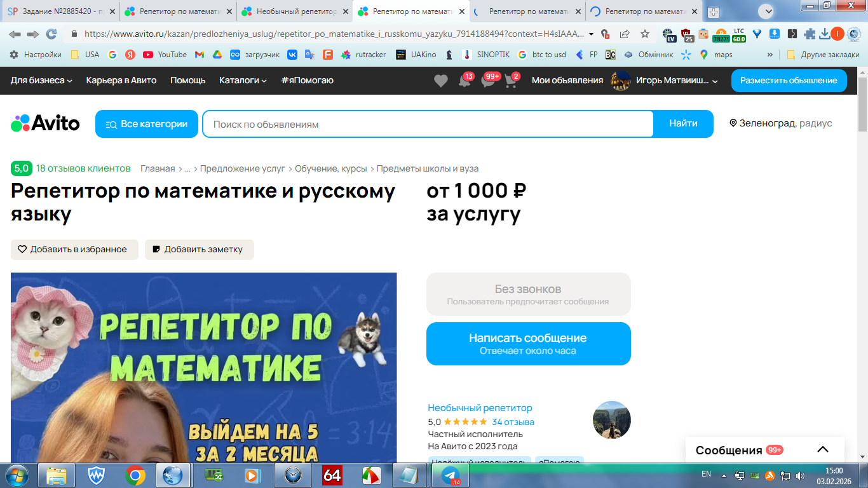Open the Обучение, курсы breadcrumb
The width and height of the screenshot is (868, 488).
coord(331,168)
